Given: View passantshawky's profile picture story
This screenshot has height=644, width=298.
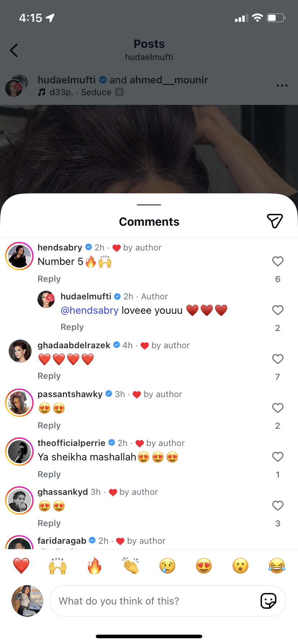Looking at the screenshot, I should click(19, 402).
